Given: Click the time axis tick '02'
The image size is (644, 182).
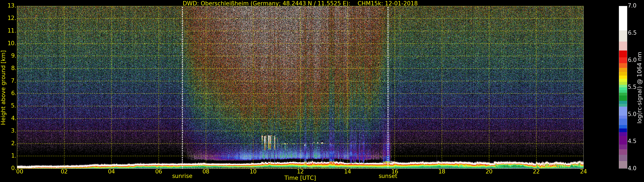Looking at the screenshot, I should pyautogui.click(x=64, y=171).
